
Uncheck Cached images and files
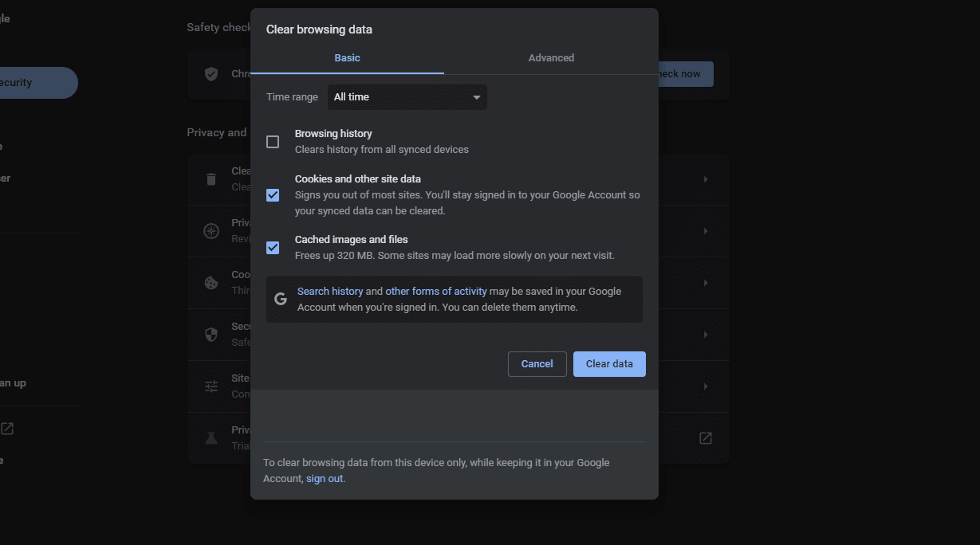(273, 248)
